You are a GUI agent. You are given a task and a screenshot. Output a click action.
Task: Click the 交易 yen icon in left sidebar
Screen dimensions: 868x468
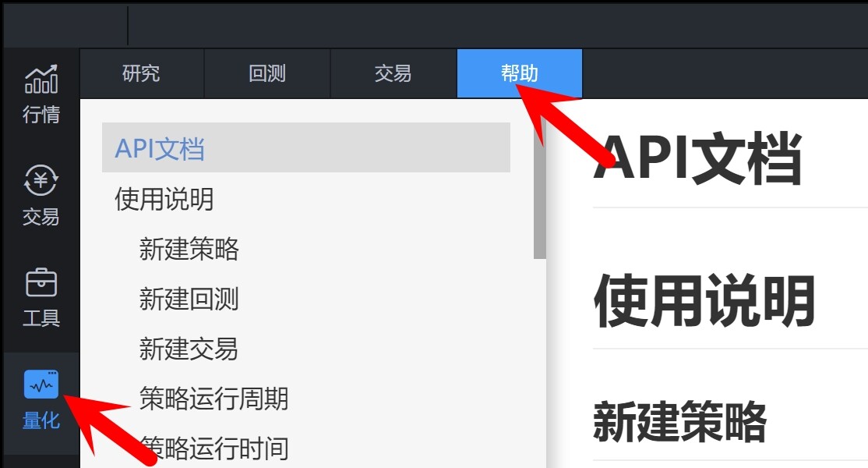tap(41, 195)
